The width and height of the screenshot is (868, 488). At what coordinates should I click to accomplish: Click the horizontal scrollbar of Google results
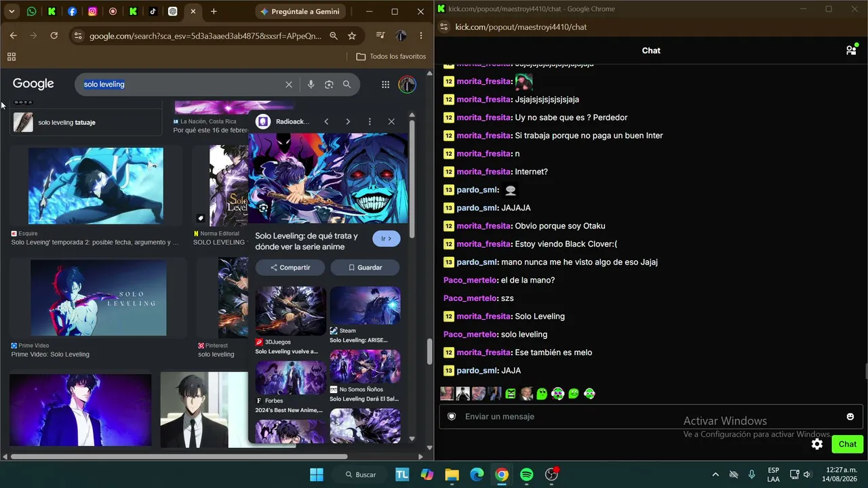tap(180, 457)
